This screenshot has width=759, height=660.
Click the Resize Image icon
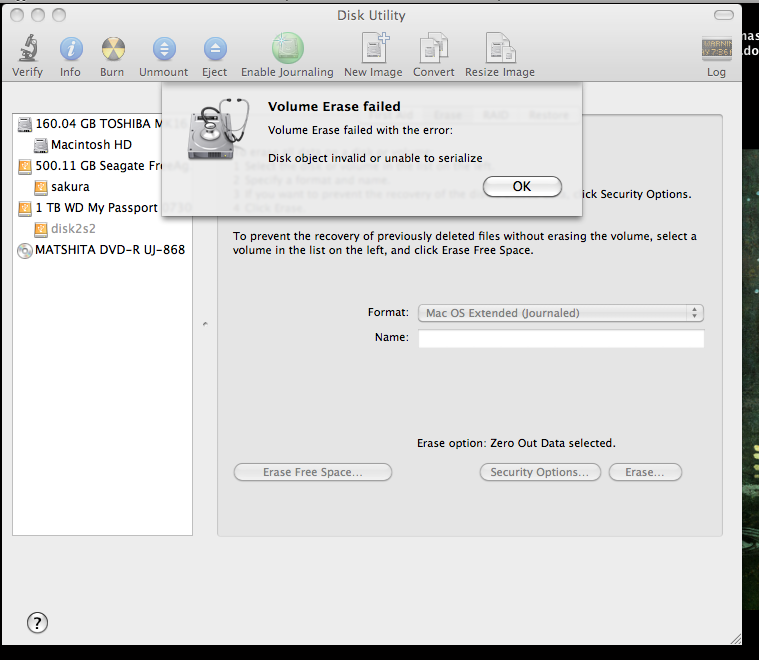(x=501, y=47)
